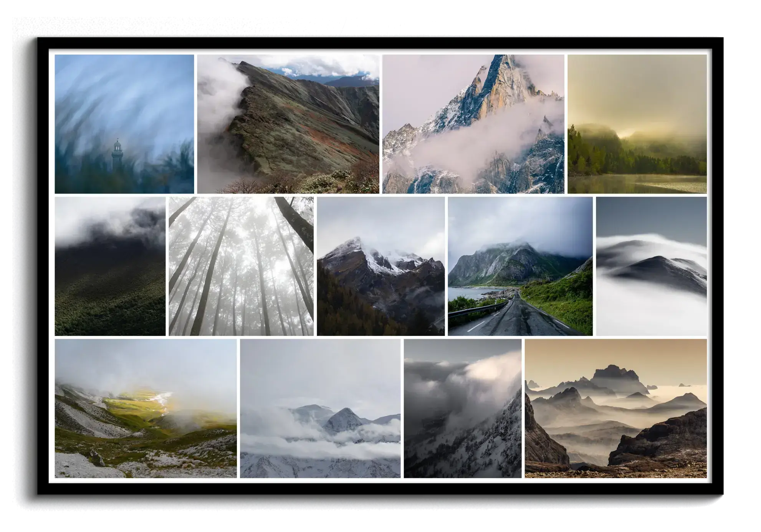The image size is (761, 532).
Task: Open the dark green hillside fog photo
Action: [110, 266]
